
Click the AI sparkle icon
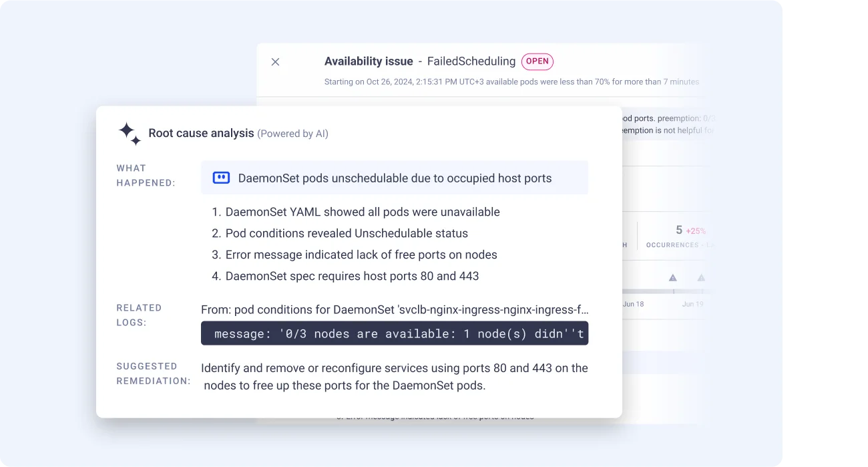click(x=130, y=134)
